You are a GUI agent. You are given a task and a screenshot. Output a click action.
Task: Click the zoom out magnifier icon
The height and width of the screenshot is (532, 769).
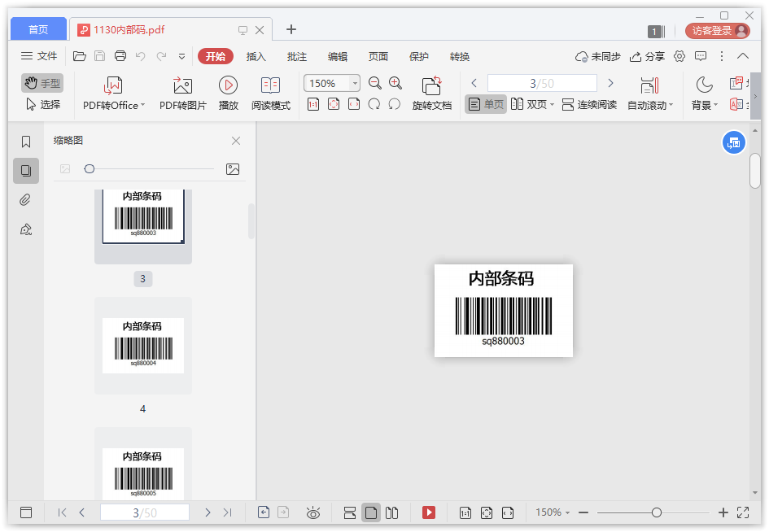tap(374, 83)
